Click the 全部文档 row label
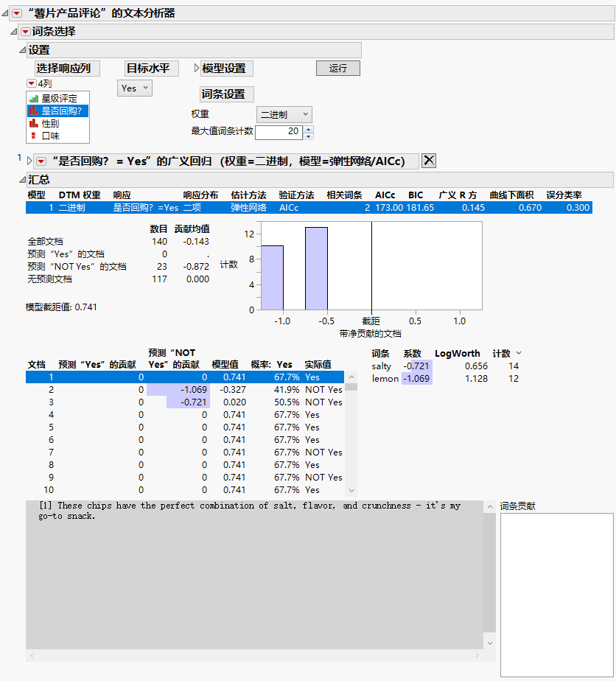 (x=46, y=242)
